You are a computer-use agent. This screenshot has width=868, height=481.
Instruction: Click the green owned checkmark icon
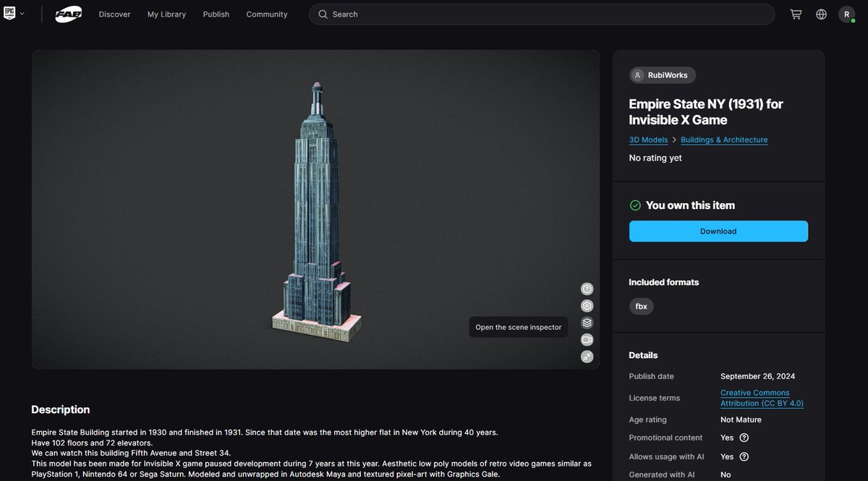coord(635,205)
